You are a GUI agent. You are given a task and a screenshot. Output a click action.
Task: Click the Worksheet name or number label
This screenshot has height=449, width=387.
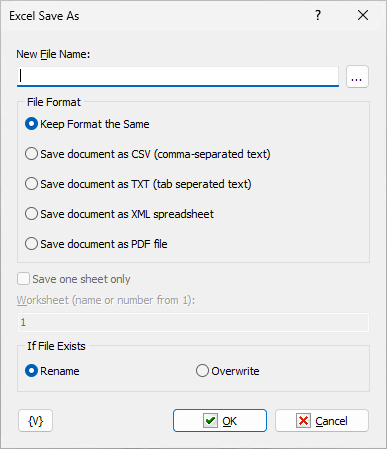(106, 300)
